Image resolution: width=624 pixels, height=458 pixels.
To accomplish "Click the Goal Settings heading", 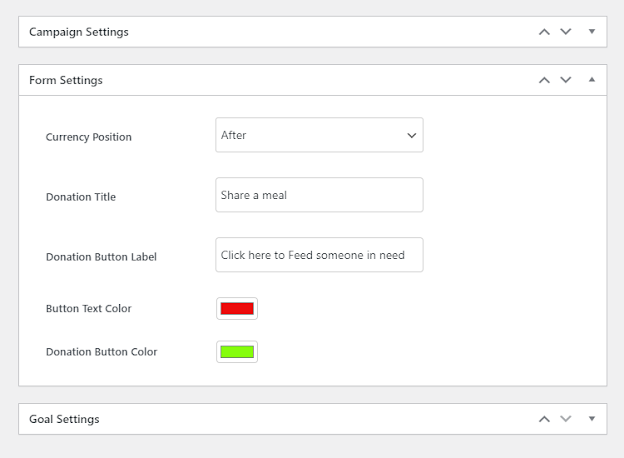I will [x=64, y=419].
